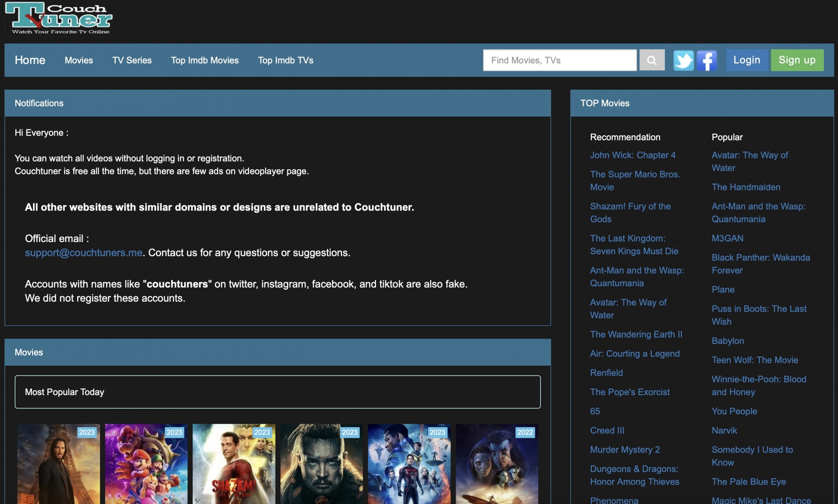This screenshot has height=504, width=838.
Task: Click the Twitter bird icon
Action: pyautogui.click(x=683, y=60)
